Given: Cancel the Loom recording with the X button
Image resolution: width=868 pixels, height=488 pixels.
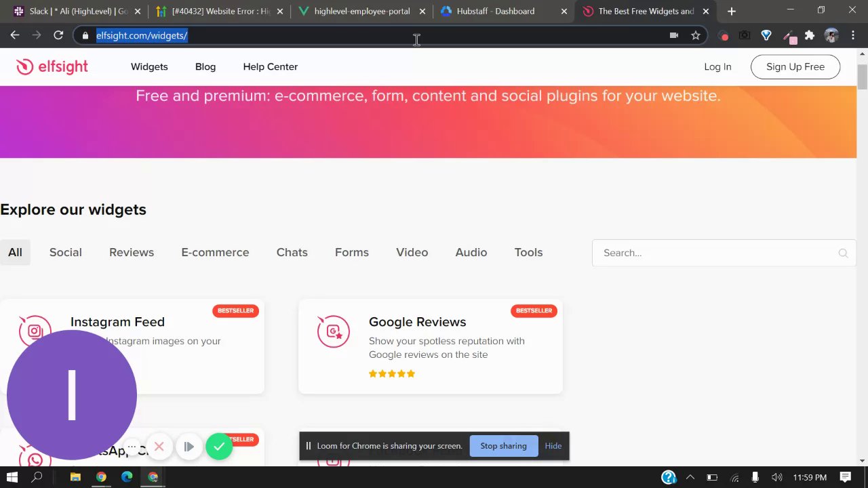Looking at the screenshot, I should [159, 447].
